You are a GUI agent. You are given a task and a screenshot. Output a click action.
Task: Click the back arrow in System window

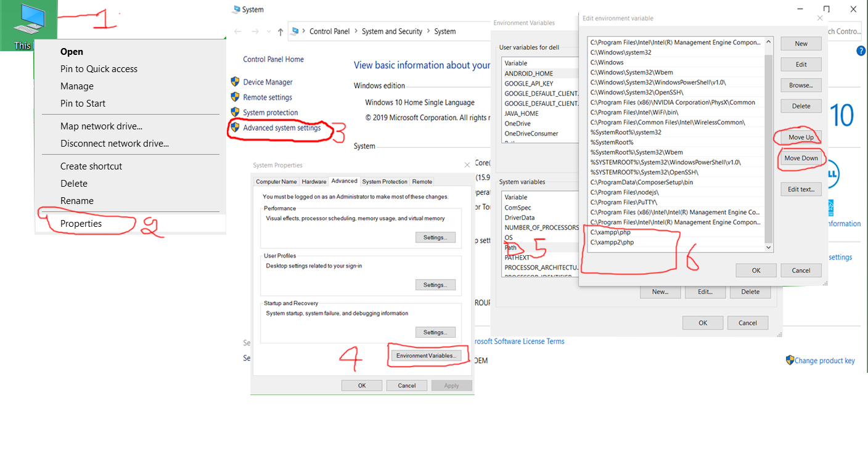click(x=238, y=31)
